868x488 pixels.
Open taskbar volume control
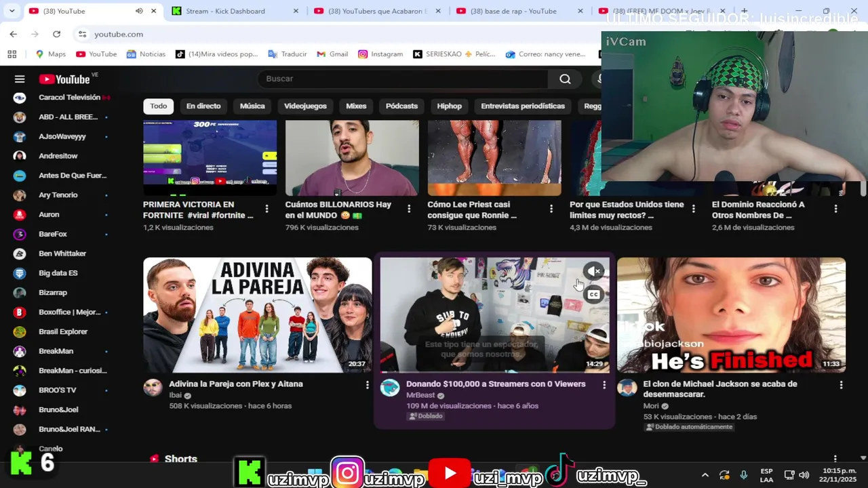click(x=804, y=475)
